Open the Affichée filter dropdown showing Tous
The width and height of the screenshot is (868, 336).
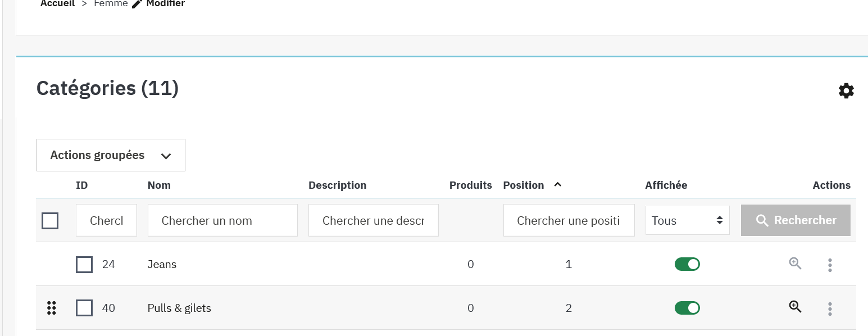687,220
